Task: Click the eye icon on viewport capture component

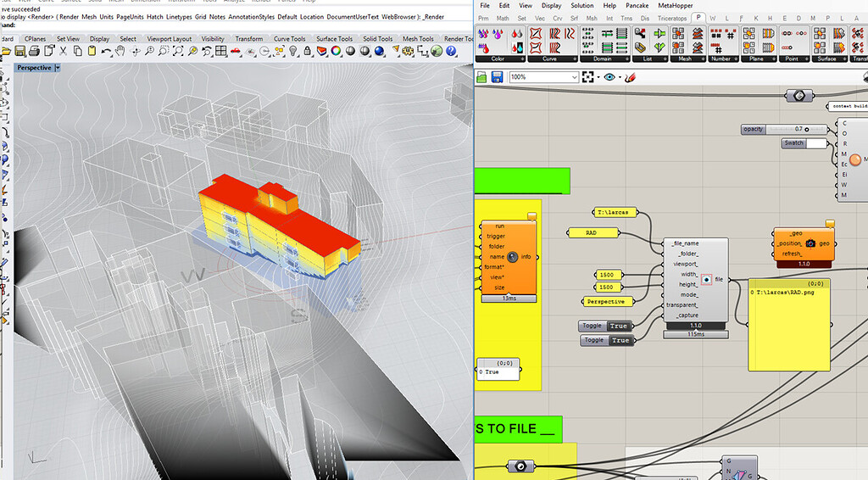Action: (706, 279)
